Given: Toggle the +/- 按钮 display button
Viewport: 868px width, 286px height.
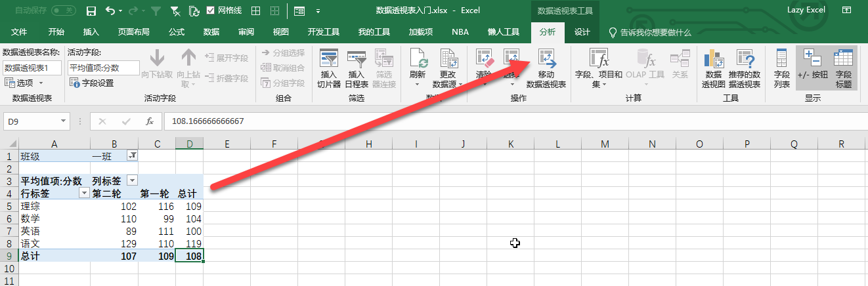Looking at the screenshot, I should pos(812,59).
